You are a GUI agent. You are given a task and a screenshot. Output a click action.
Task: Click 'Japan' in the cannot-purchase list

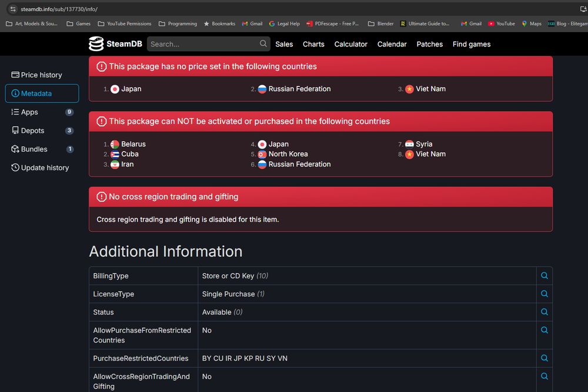279,145
